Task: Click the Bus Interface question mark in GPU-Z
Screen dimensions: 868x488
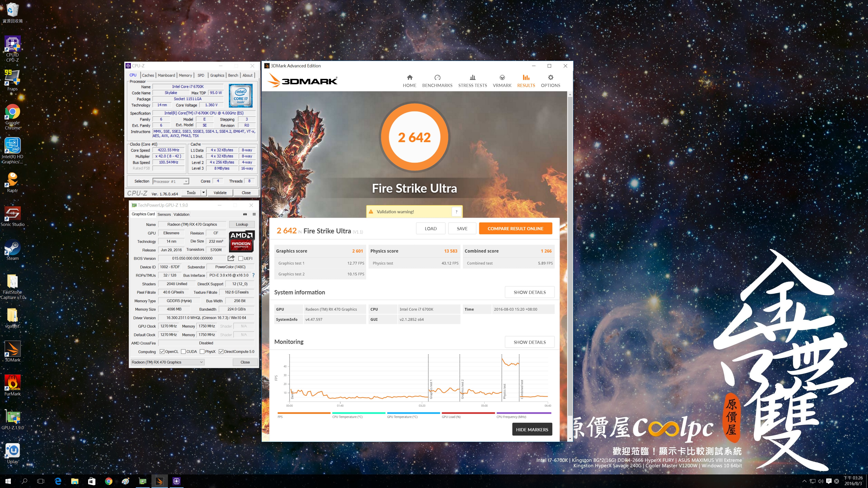Action: (x=253, y=275)
